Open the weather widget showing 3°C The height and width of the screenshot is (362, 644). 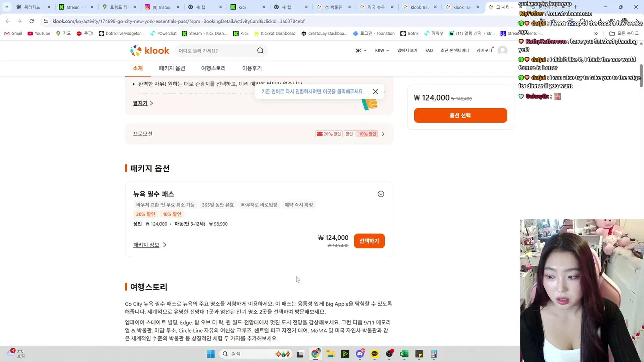coord(15,353)
